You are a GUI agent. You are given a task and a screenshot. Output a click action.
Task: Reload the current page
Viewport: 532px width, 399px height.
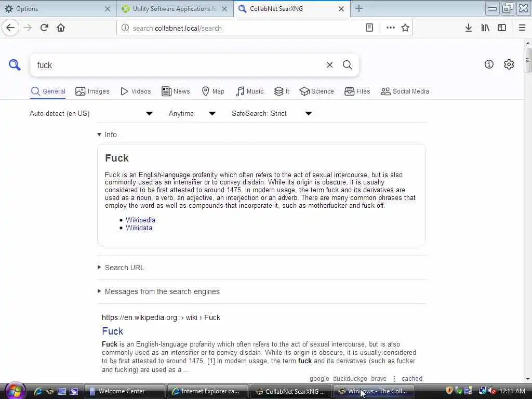tap(44, 28)
